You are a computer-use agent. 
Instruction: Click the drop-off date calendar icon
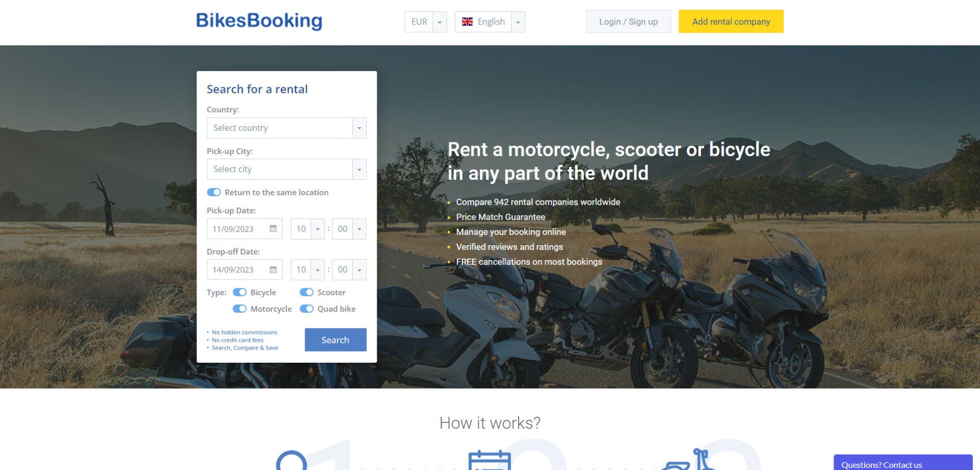(x=273, y=269)
